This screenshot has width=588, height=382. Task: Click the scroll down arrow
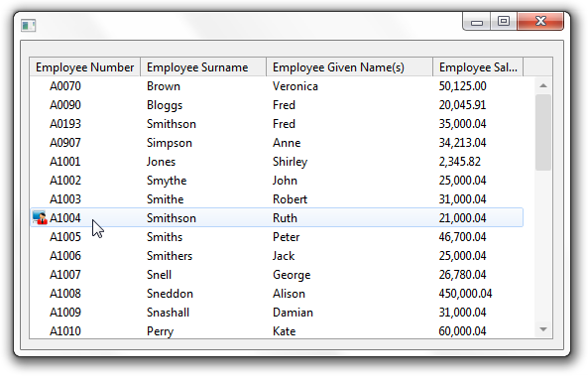coord(543,329)
